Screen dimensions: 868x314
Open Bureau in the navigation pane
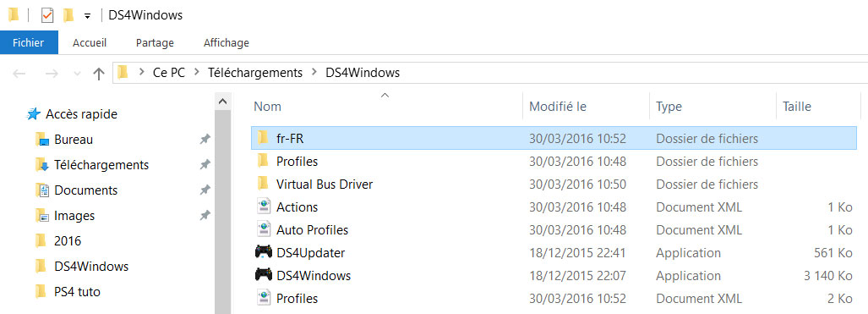[x=74, y=140]
